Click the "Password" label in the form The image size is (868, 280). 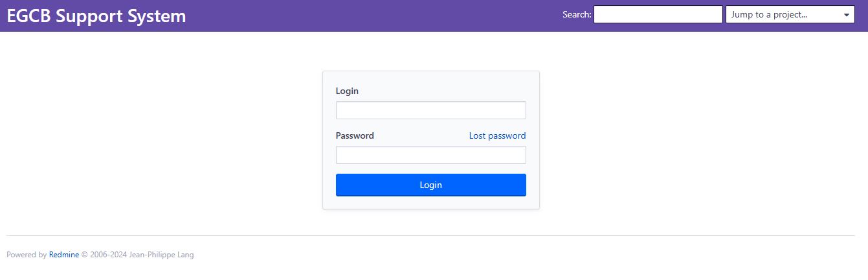pos(355,135)
